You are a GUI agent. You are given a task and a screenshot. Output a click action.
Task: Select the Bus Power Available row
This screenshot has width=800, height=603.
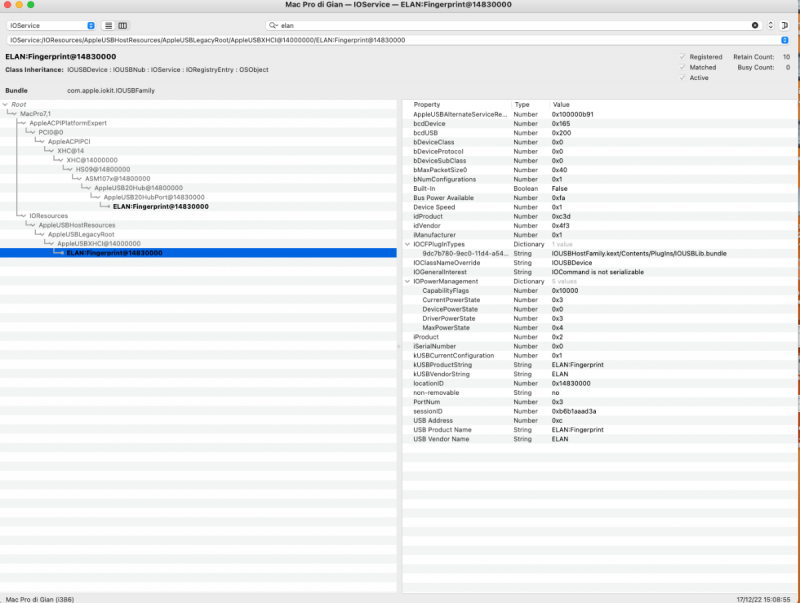(599, 197)
